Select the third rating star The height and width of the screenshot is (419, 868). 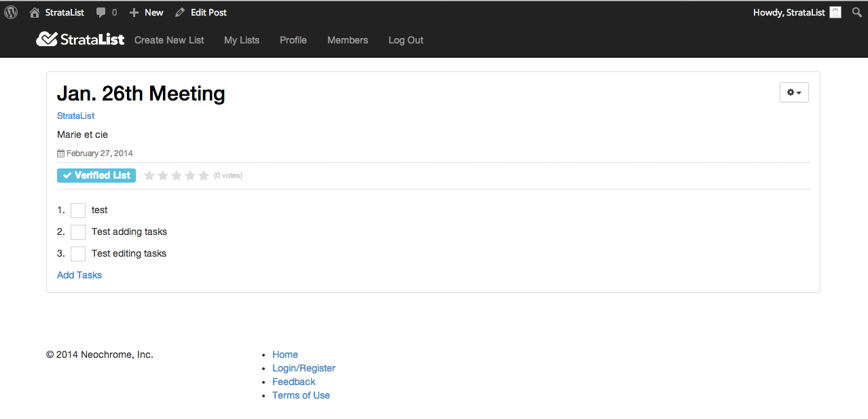click(x=177, y=176)
